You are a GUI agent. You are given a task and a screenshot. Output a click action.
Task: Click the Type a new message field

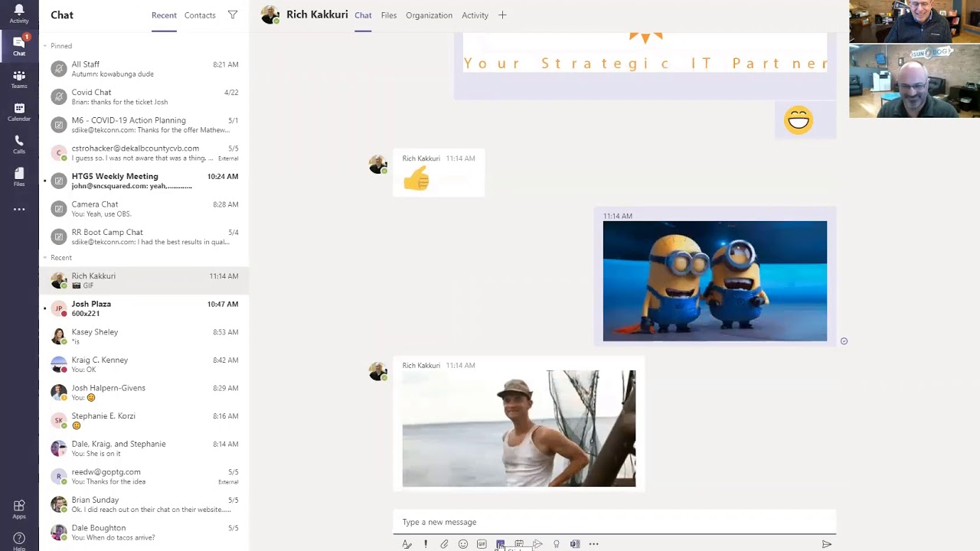point(614,522)
